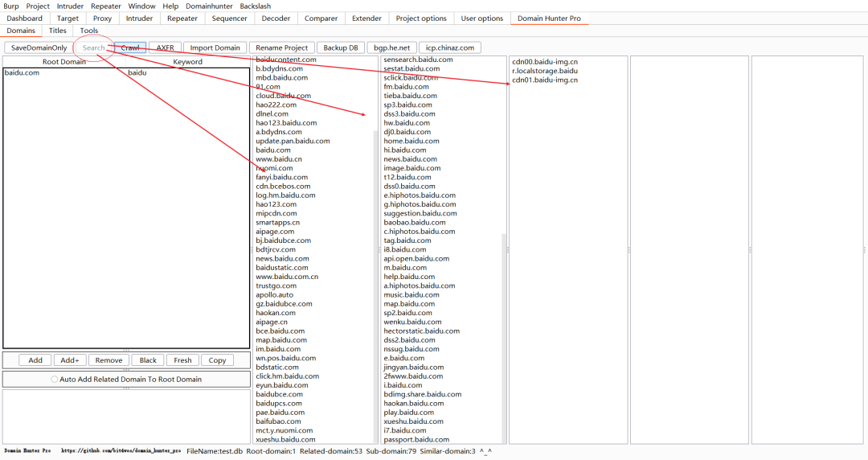Open the Backslash menu

click(x=256, y=6)
